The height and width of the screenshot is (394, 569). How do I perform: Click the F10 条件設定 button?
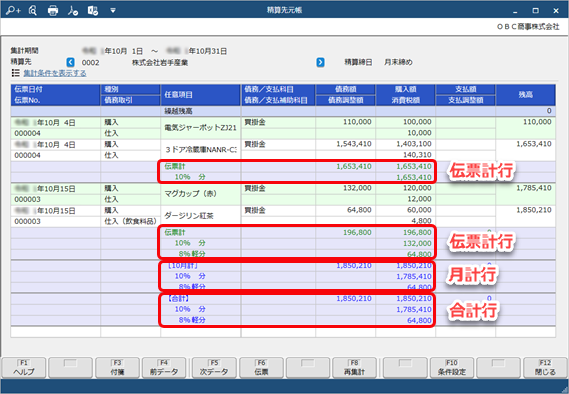point(451,368)
